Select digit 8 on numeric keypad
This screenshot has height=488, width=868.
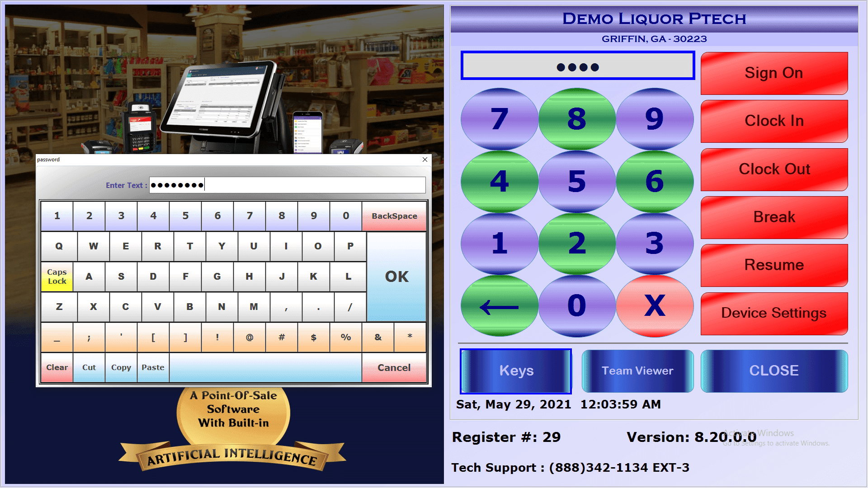coord(576,118)
